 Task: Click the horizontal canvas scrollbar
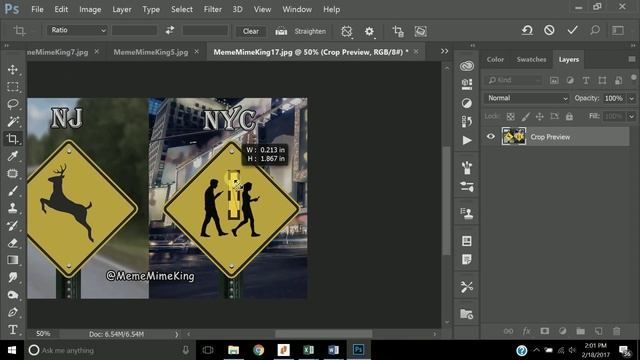tap(323, 334)
